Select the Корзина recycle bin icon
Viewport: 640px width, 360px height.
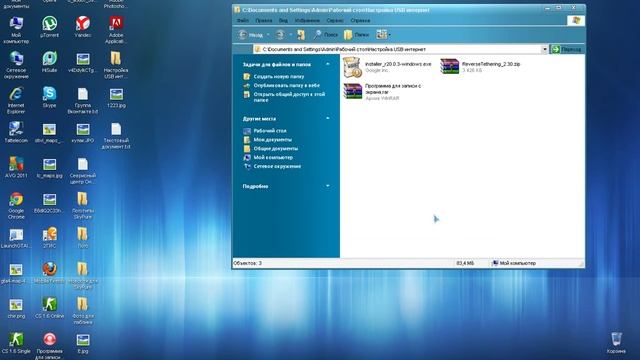[x=616, y=343]
